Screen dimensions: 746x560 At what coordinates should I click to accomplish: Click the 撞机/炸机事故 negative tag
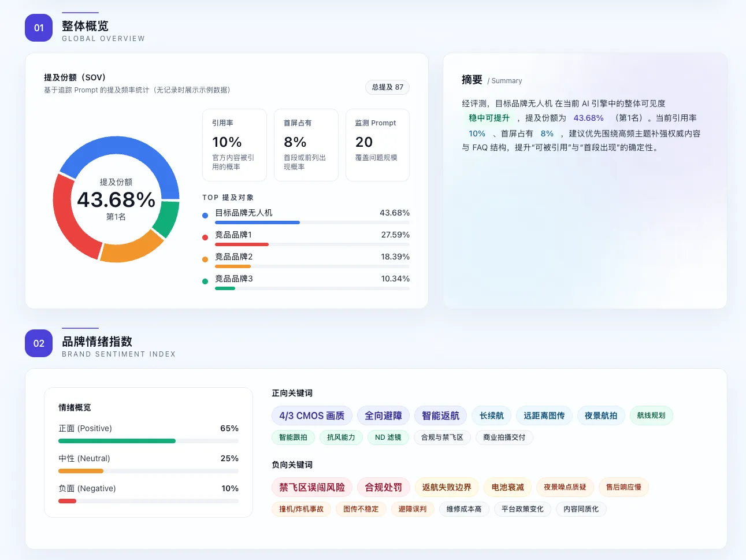coord(302,509)
